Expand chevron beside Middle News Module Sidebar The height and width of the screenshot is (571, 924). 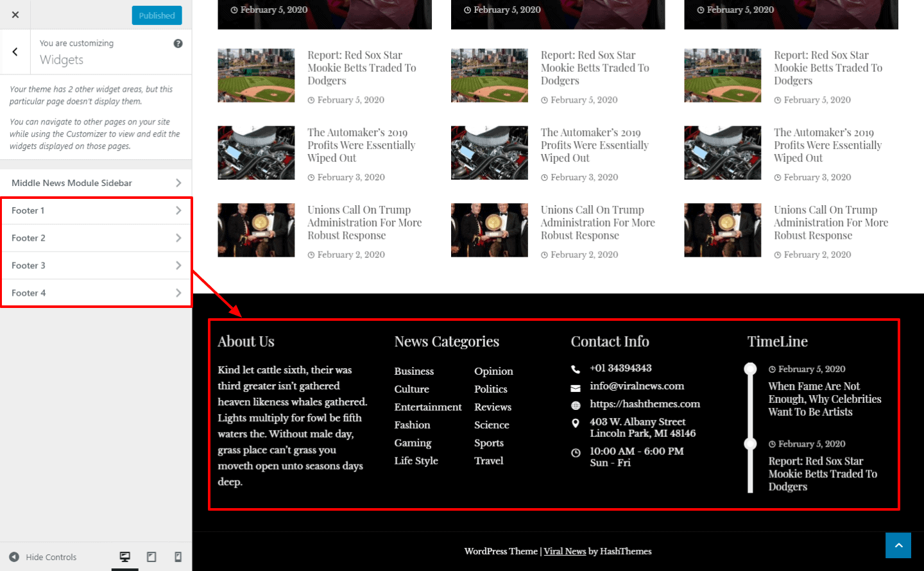pos(178,183)
